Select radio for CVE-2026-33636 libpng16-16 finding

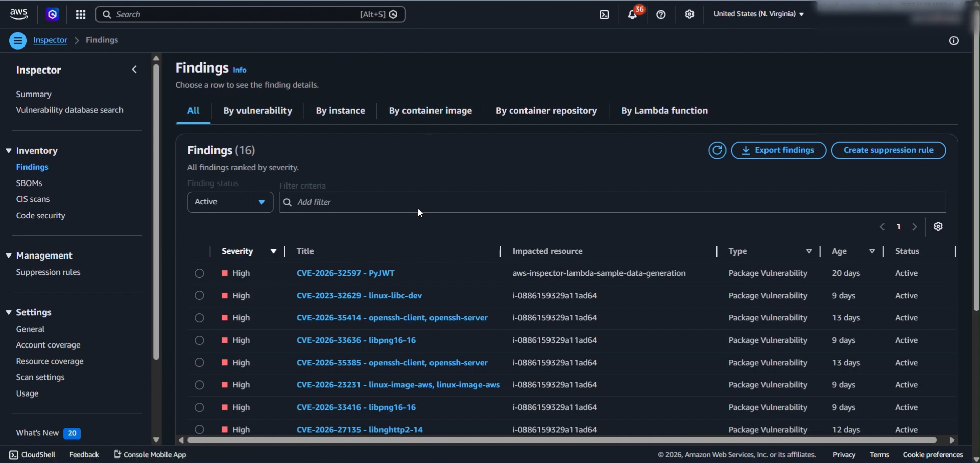[x=199, y=340]
